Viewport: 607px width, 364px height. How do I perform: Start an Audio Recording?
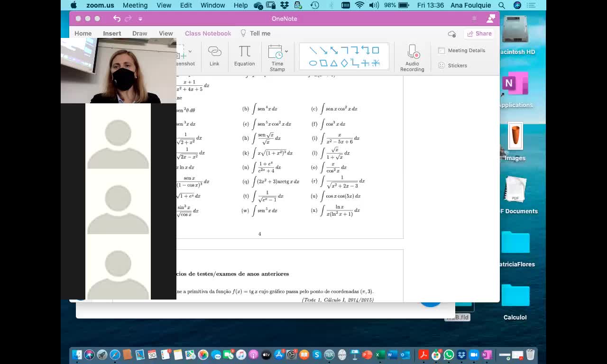coord(412,58)
